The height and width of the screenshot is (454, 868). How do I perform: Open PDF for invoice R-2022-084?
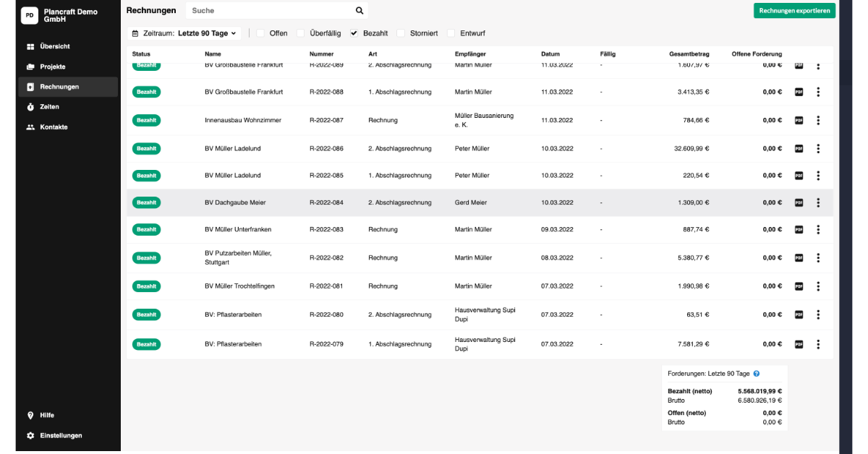pos(799,202)
